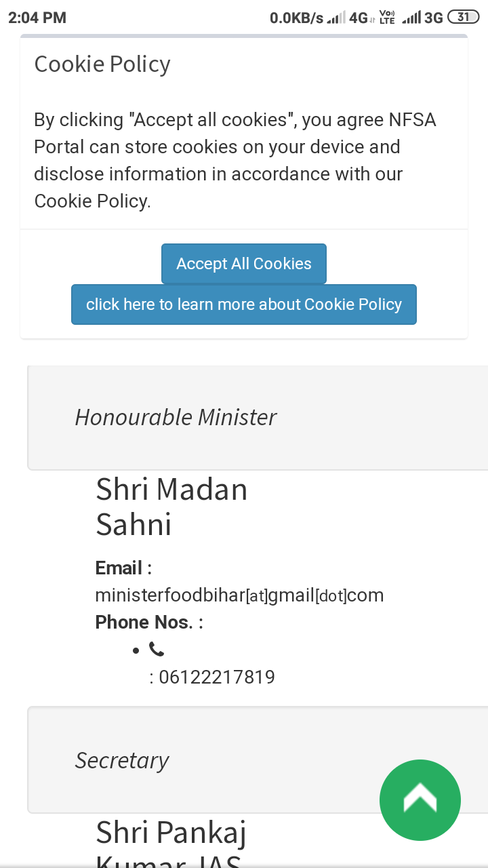488x868 pixels.
Task: Tap the battery indicator in status bar
Action: (x=464, y=18)
